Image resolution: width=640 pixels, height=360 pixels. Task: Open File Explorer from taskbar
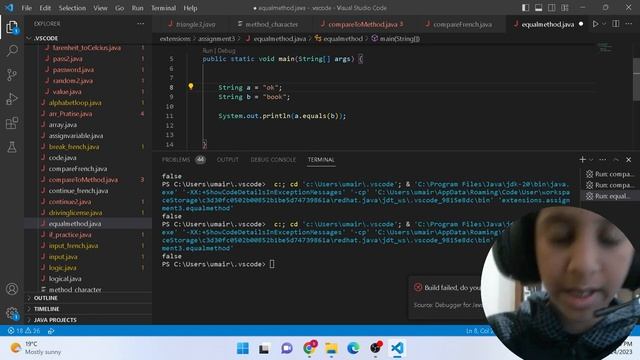point(331,348)
